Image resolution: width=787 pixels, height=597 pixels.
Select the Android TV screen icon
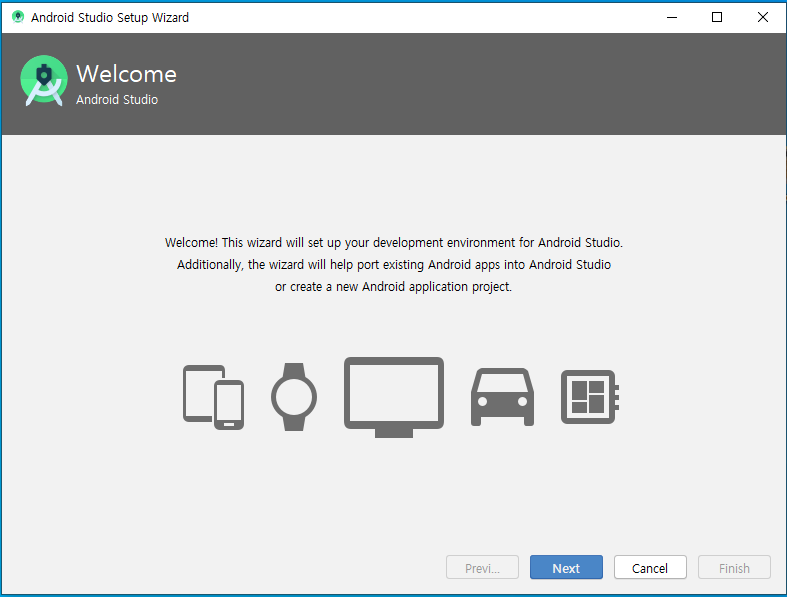pyautogui.click(x=394, y=397)
